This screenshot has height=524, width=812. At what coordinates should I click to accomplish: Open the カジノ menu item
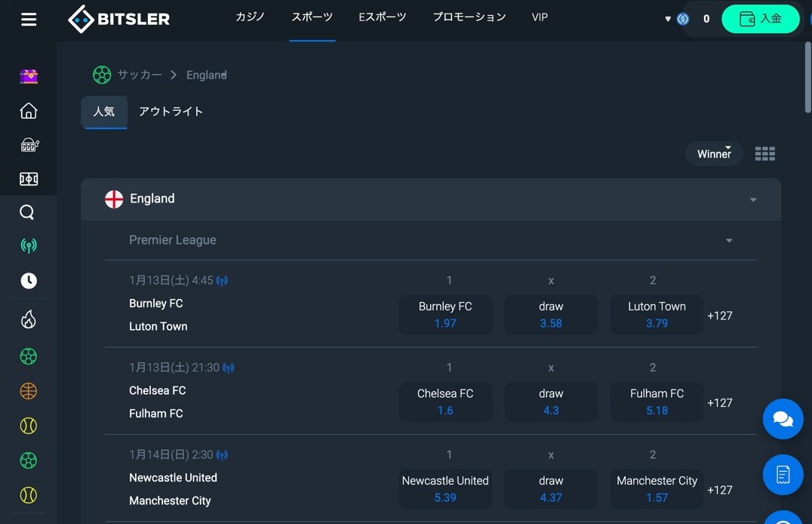pyautogui.click(x=250, y=17)
